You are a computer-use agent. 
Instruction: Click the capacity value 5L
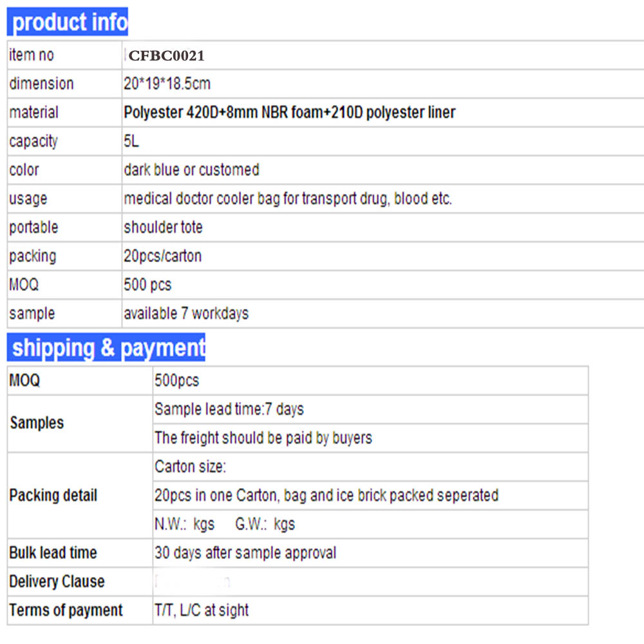click(x=131, y=142)
